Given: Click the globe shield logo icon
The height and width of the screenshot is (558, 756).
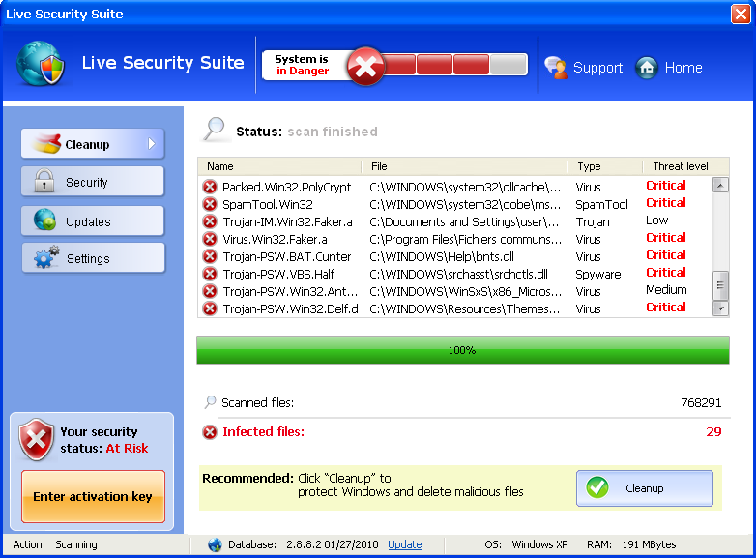Looking at the screenshot, I should point(40,64).
